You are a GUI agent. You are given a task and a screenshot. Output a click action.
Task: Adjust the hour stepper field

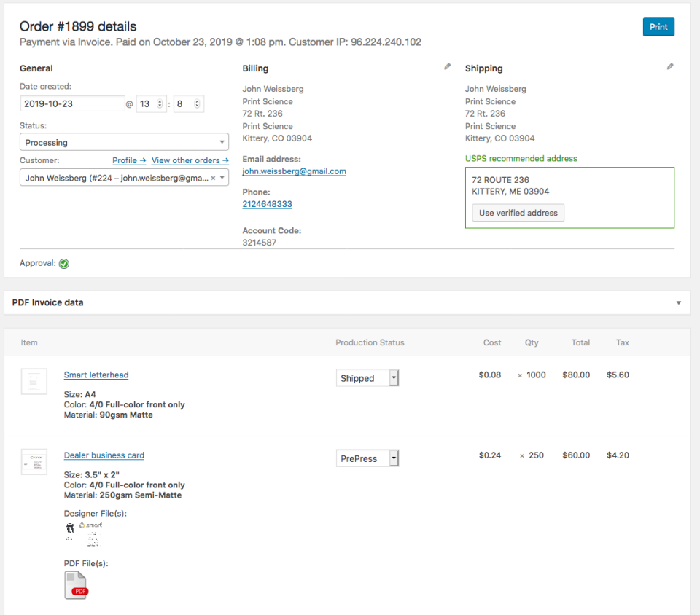coord(151,104)
